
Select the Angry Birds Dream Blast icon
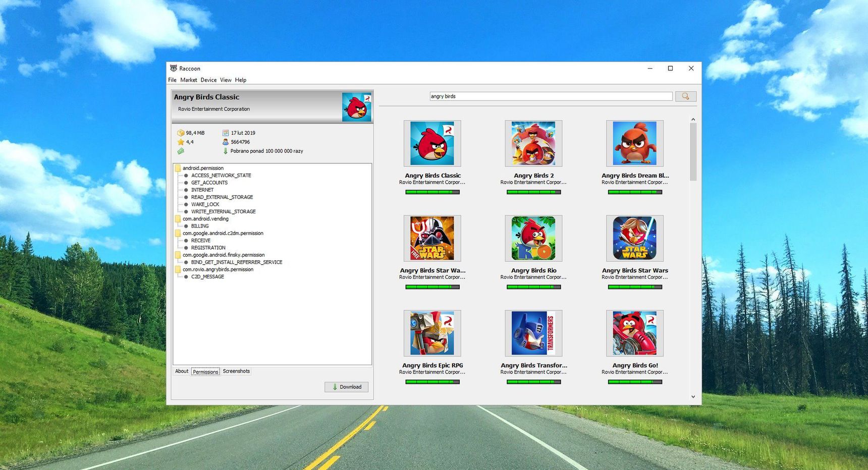pyautogui.click(x=634, y=143)
